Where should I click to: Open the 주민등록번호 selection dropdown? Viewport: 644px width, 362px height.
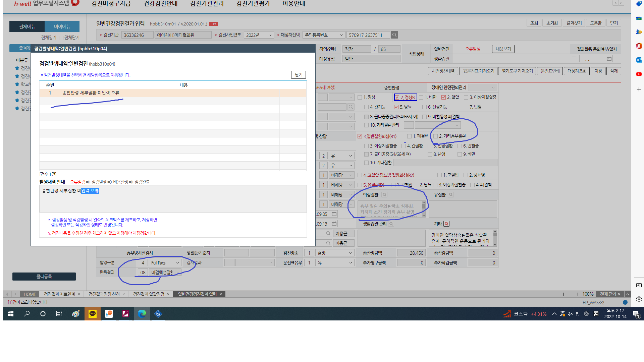tap(324, 35)
